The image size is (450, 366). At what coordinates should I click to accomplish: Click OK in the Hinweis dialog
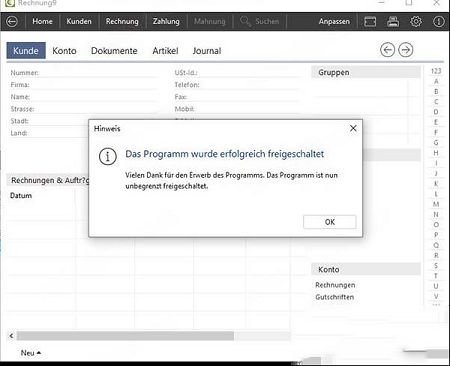330,222
